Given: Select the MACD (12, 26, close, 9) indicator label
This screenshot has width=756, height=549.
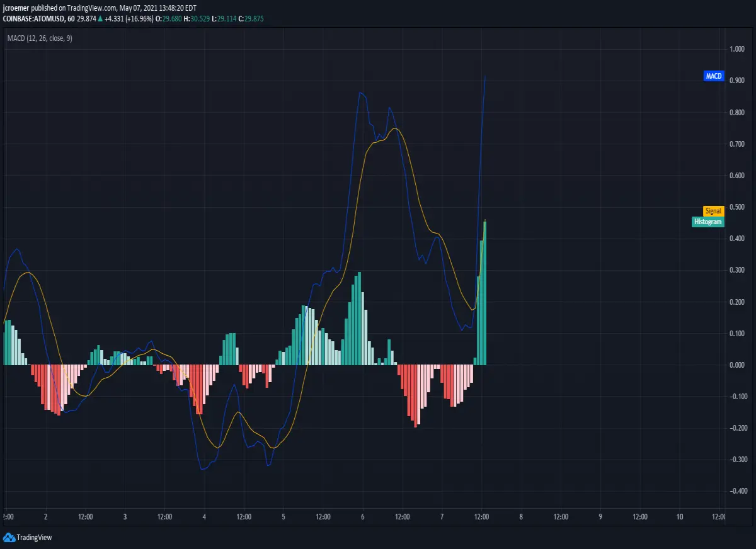Looking at the screenshot, I should tap(39, 38).
